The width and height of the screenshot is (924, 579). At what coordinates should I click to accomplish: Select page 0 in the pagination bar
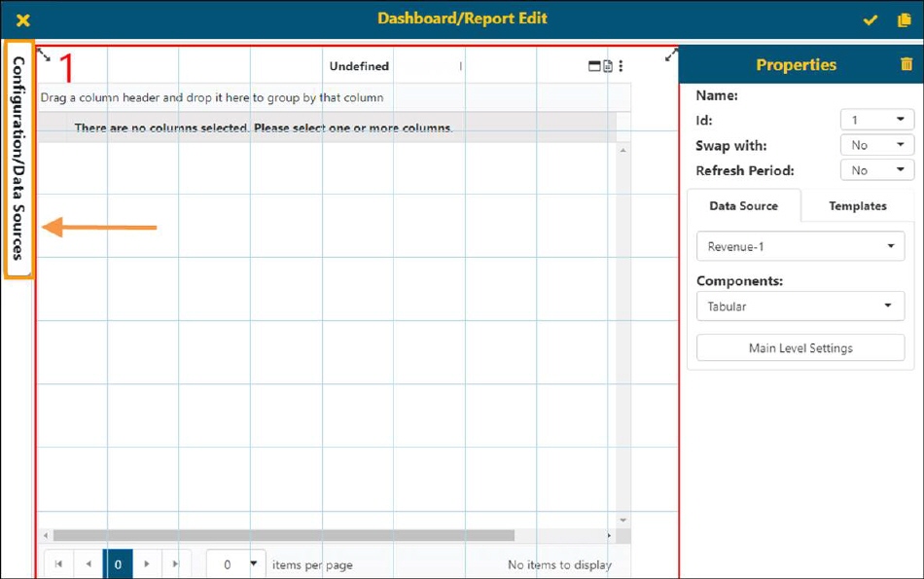pos(118,563)
